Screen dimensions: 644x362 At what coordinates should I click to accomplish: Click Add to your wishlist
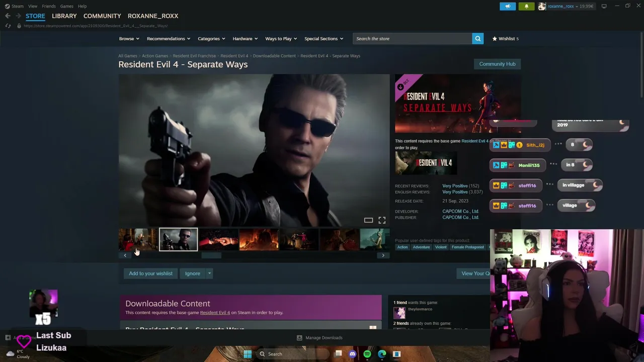(x=150, y=274)
